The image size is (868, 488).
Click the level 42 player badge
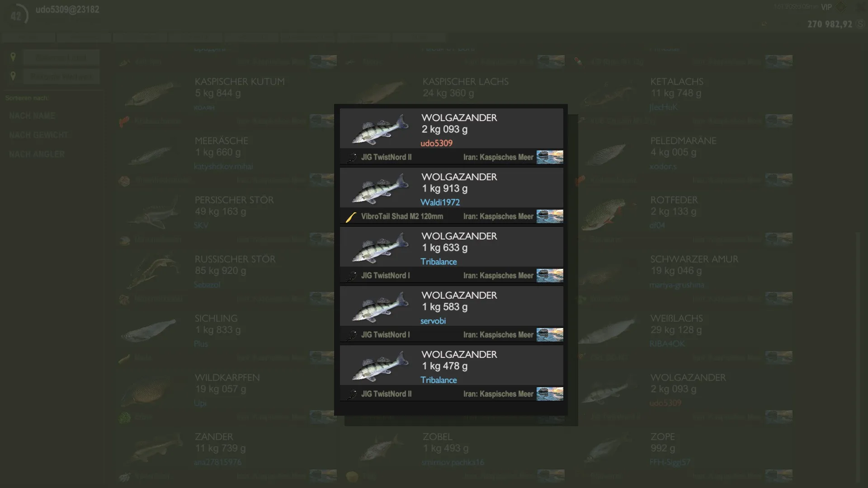pos(17,16)
